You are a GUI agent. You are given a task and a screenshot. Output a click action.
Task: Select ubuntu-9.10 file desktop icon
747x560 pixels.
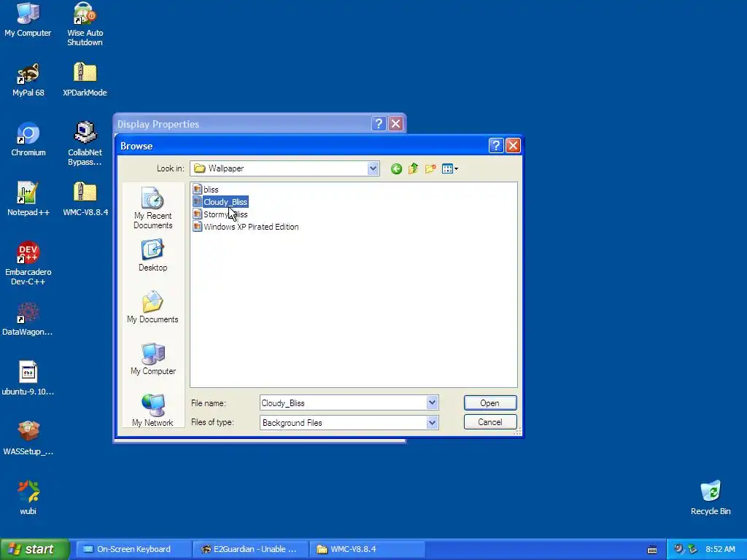click(28, 378)
